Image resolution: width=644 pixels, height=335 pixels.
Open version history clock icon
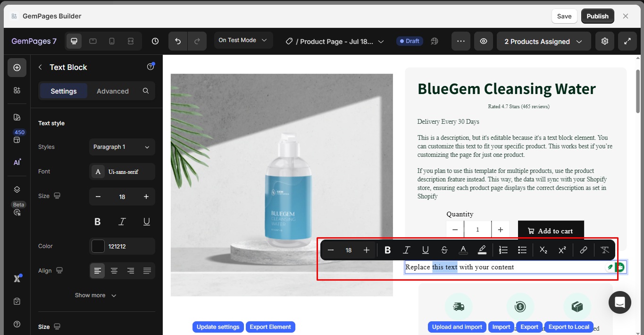point(155,41)
